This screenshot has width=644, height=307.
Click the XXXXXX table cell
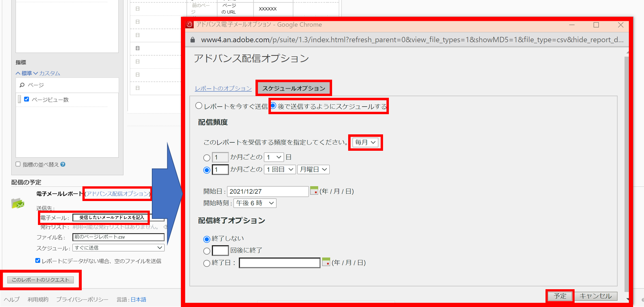click(273, 9)
